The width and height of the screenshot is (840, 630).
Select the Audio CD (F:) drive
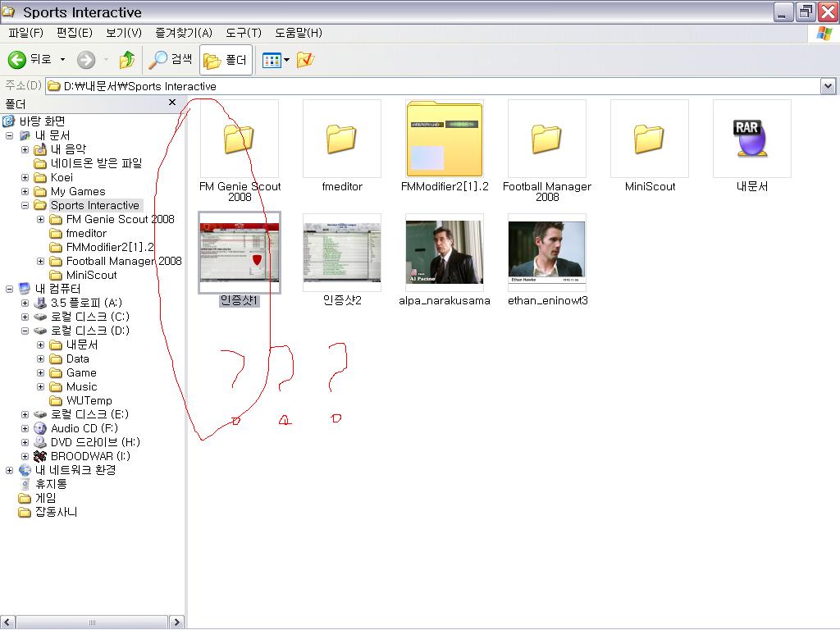(x=84, y=428)
